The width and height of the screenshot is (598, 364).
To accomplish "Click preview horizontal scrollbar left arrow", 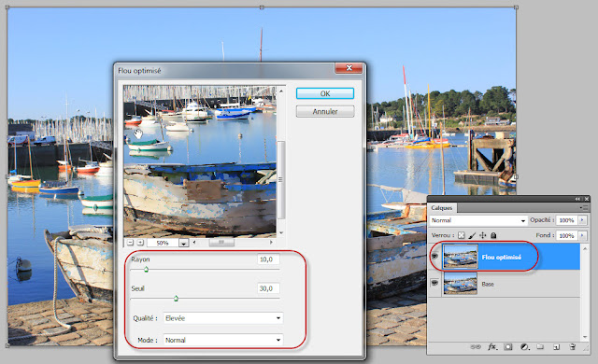I will [x=194, y=242].
